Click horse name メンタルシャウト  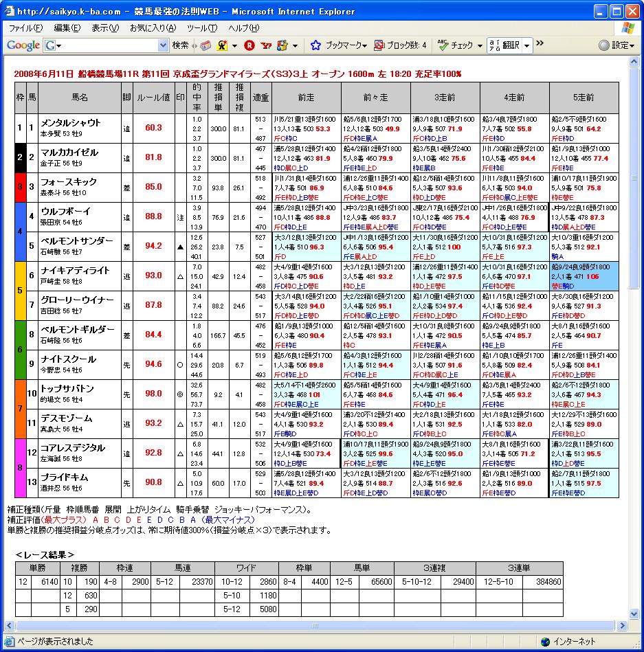(x=71, y=123)
